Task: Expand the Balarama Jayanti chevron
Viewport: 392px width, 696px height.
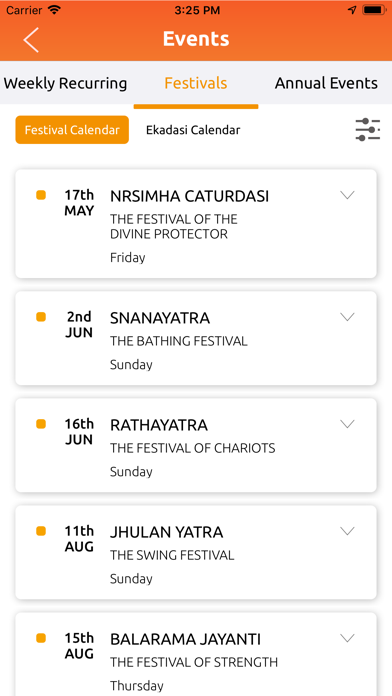Action: click(347, 638)
